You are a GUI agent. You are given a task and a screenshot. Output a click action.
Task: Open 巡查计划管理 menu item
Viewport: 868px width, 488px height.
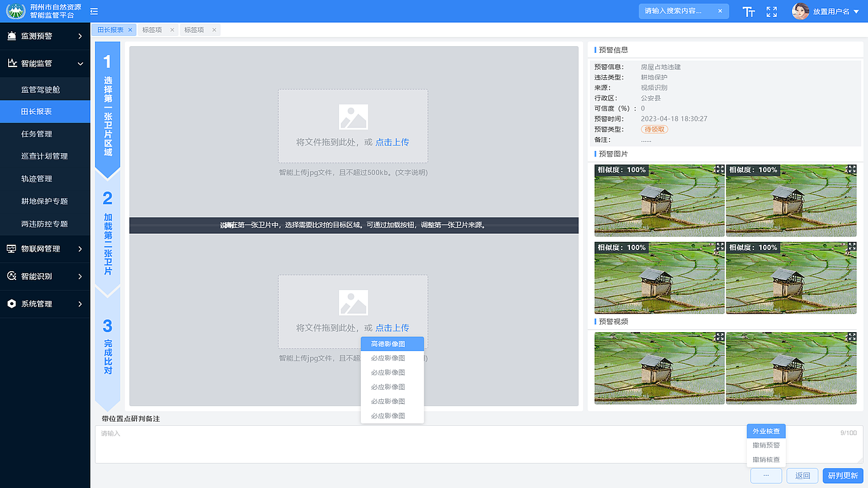pyautogui.click(x=45, y=157)
